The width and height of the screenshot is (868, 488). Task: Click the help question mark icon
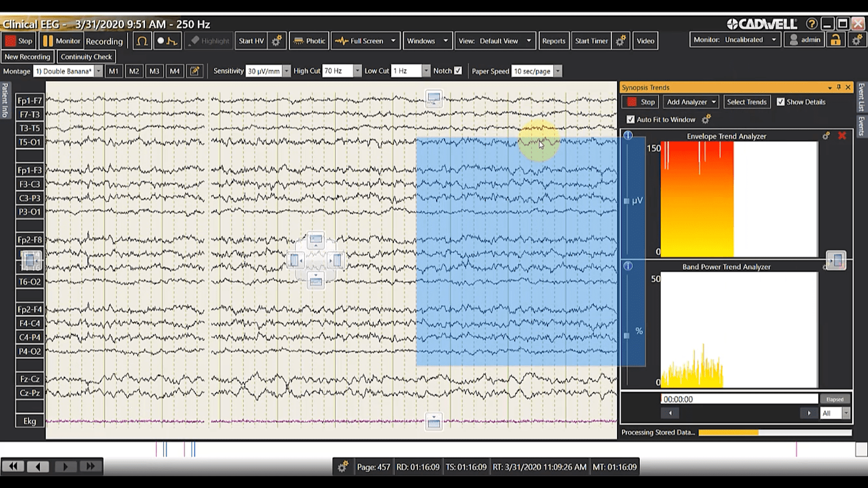(811, 24)
